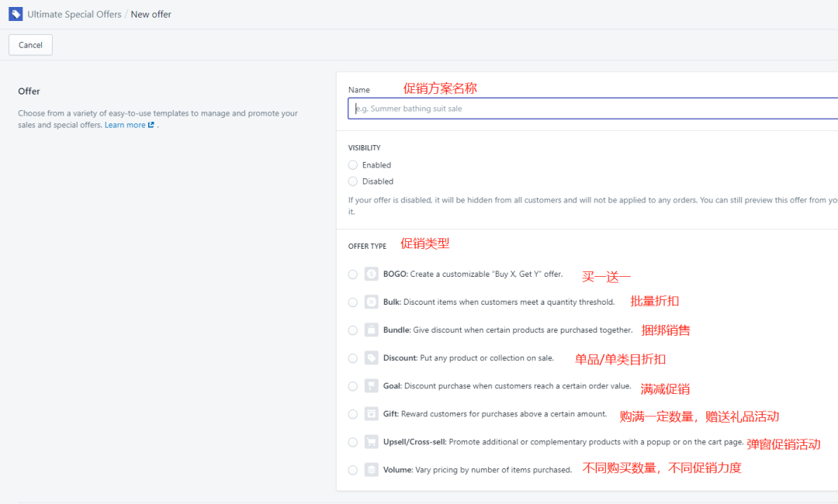Image resolution: width=838 pixels, height=504 pixels.
Task: Click the Disabled label text
Action: [x=378, y=181]
